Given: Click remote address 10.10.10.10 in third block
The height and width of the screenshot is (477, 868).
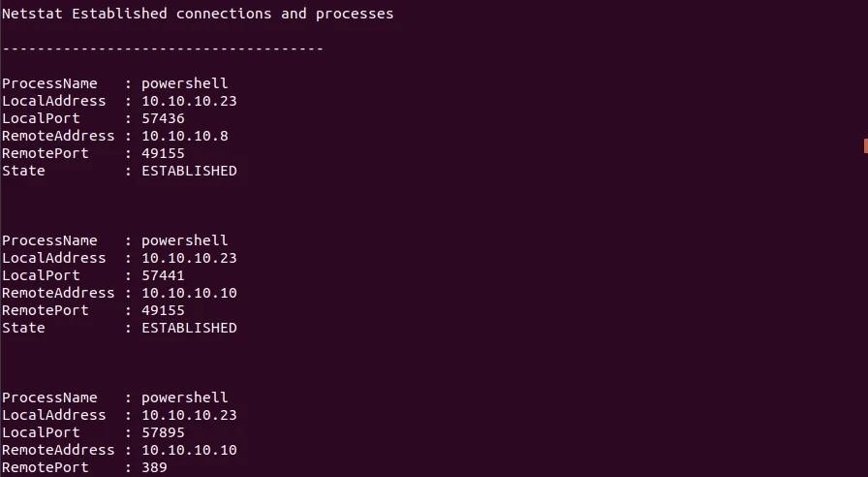Looking at the screenshot, I should pyautogui.click(x=189, y=450).
